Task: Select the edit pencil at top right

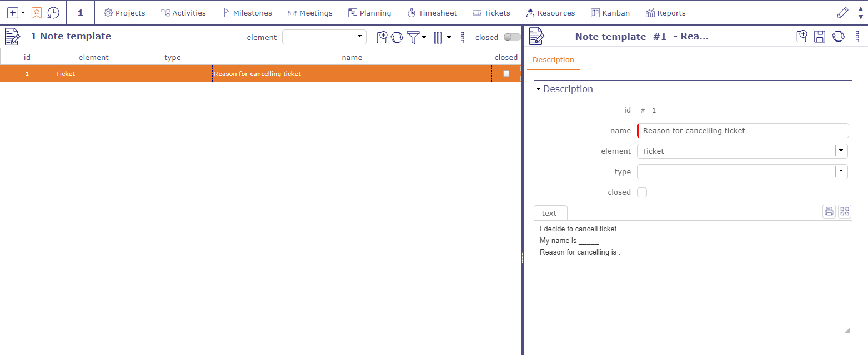Action: (x=842, y=12)
